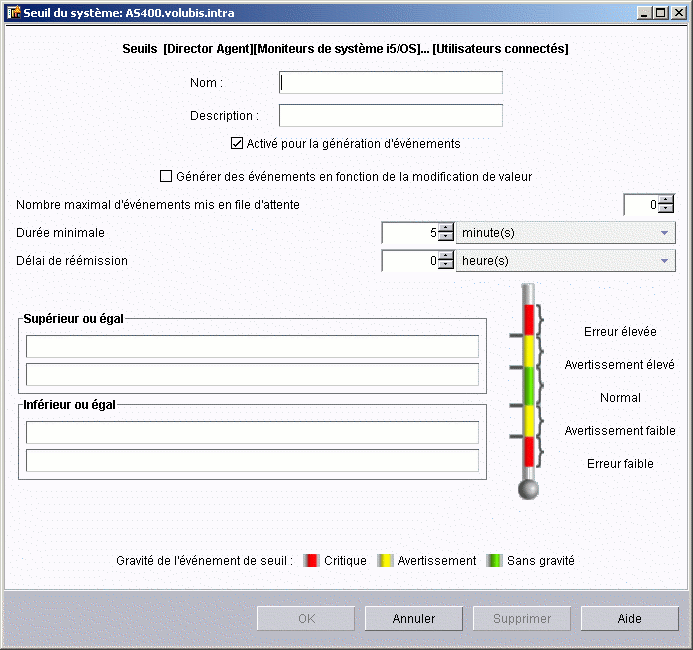Image resolution: width=693 pixels, height=650 pixels.
Task: Click the Erreur élevée label
Action: (x=620, y=331)
